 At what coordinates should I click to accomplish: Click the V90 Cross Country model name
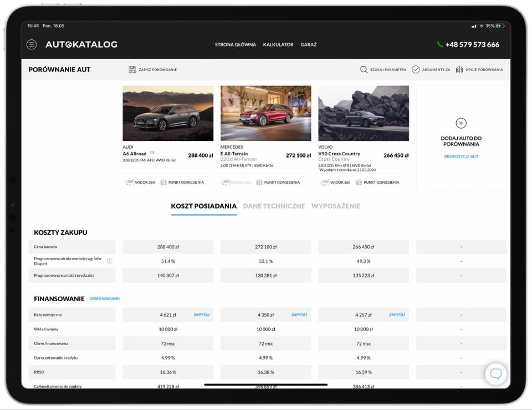(x=339, y=154)
